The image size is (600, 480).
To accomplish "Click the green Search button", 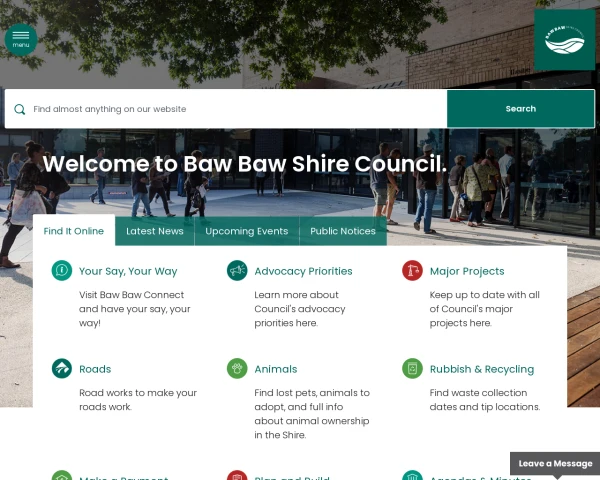I will pos(521,109).
